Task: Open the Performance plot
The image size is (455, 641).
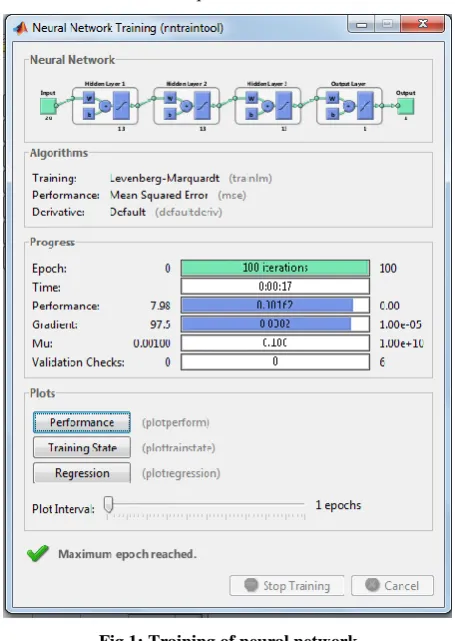Action: (x=82, y=422)
